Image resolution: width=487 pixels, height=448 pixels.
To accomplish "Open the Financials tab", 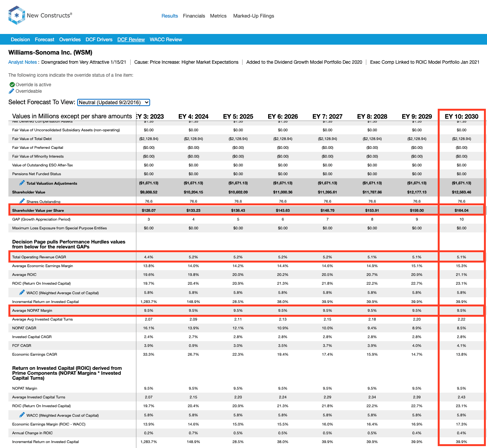I will click(x=194, y=16).
